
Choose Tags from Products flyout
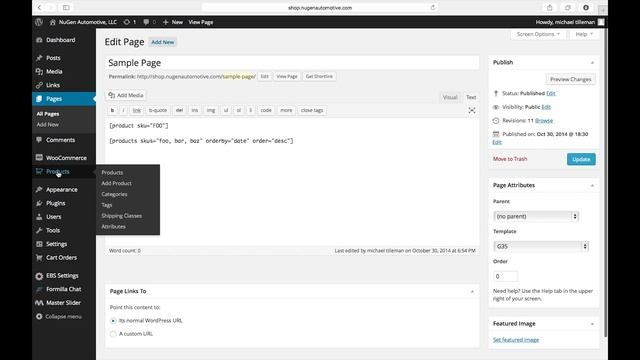point(107,205)
